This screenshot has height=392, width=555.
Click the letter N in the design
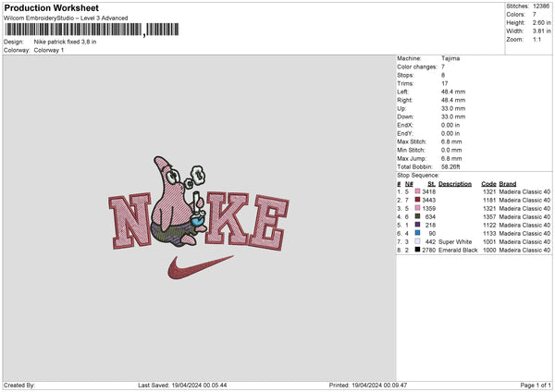[129, 221]
